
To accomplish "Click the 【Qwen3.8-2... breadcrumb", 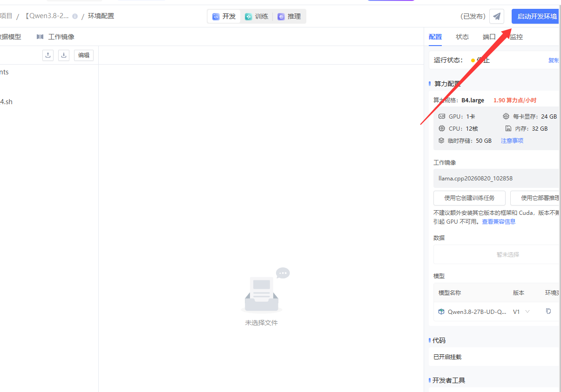I will [47, 16].
